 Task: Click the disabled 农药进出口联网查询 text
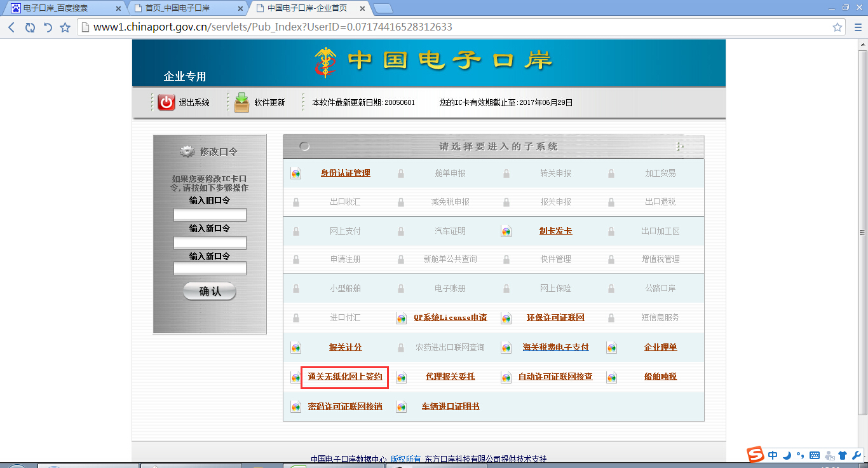coord(450,347)
